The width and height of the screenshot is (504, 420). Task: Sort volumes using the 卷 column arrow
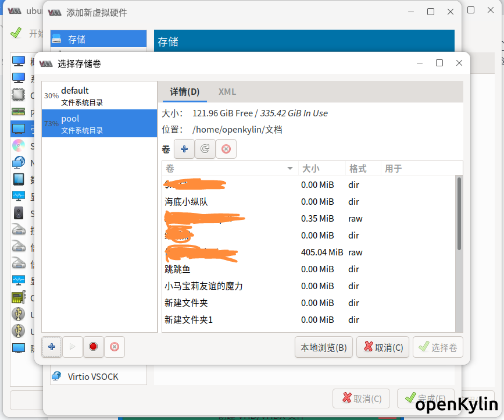[x=289, y=169]
